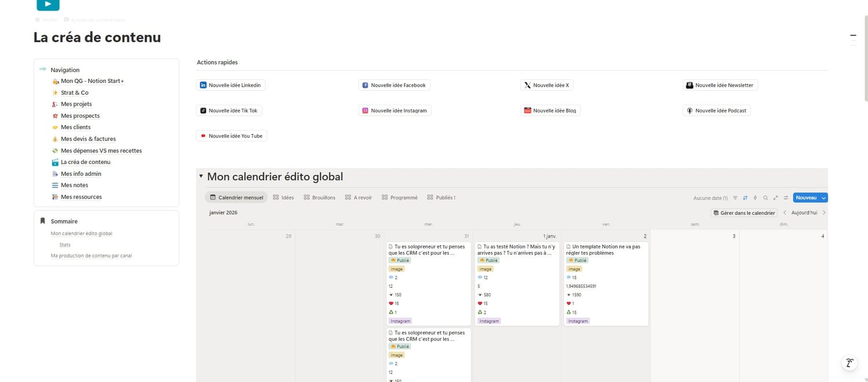Click Nouvelle idée Tik Tok button
868x382 pixels.
[229, 110]
